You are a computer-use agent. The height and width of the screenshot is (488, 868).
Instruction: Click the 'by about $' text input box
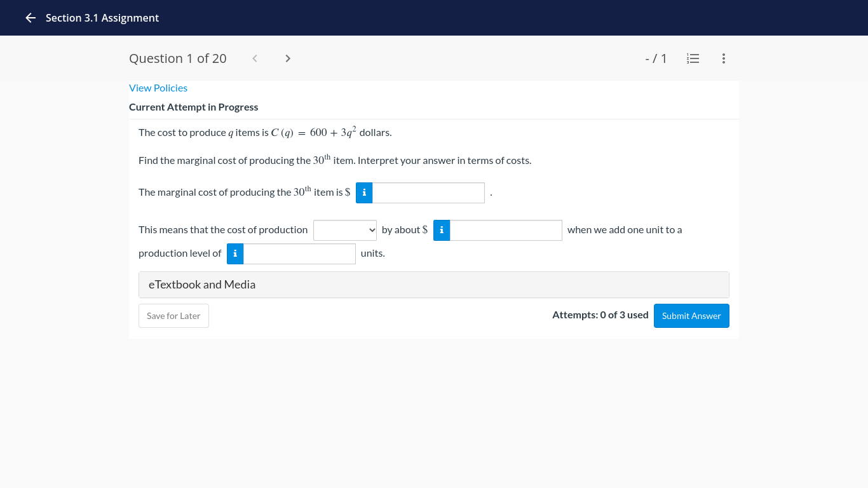[x=506, y=230]
